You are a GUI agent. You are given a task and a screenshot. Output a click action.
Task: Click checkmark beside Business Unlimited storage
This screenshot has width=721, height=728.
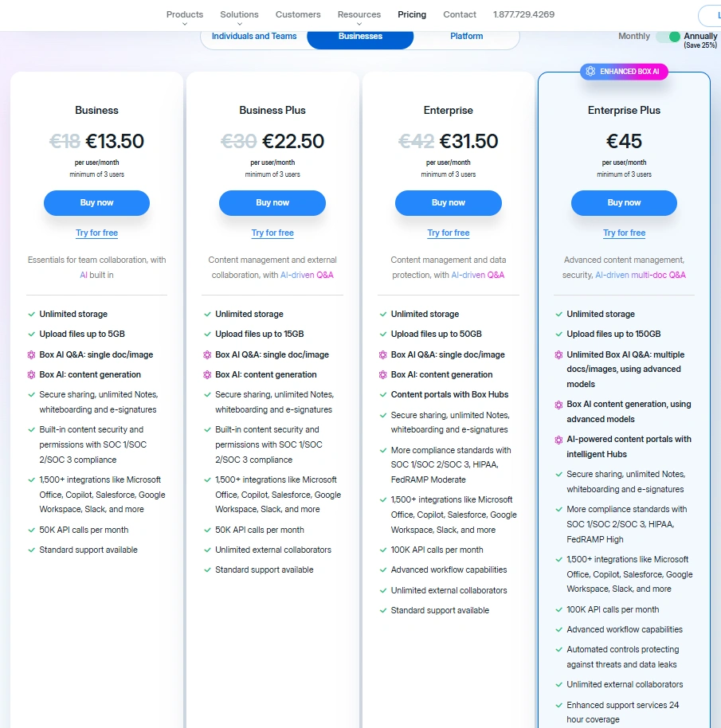point(32,315)
